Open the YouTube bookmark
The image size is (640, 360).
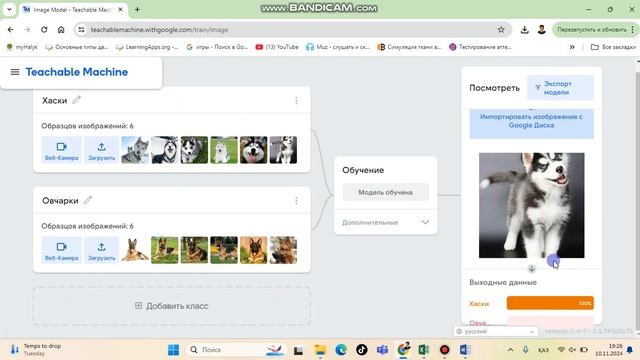(x=277, y=47)
